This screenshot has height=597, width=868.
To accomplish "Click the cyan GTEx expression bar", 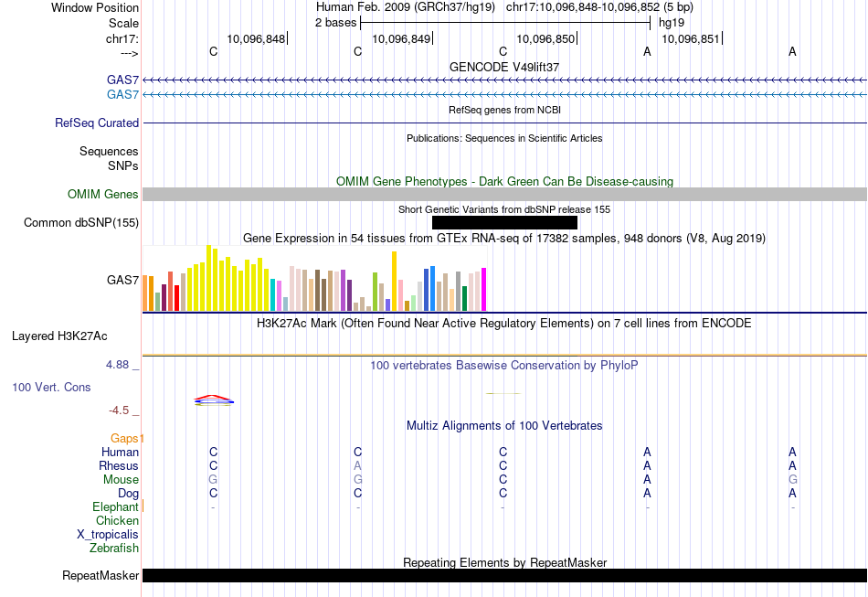I will tap(273, 295).
